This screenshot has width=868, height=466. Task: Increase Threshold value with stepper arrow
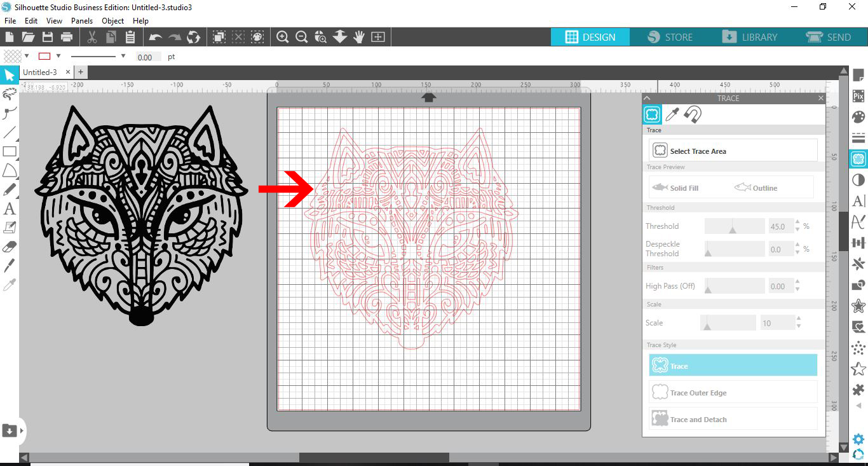pos(799,223)
